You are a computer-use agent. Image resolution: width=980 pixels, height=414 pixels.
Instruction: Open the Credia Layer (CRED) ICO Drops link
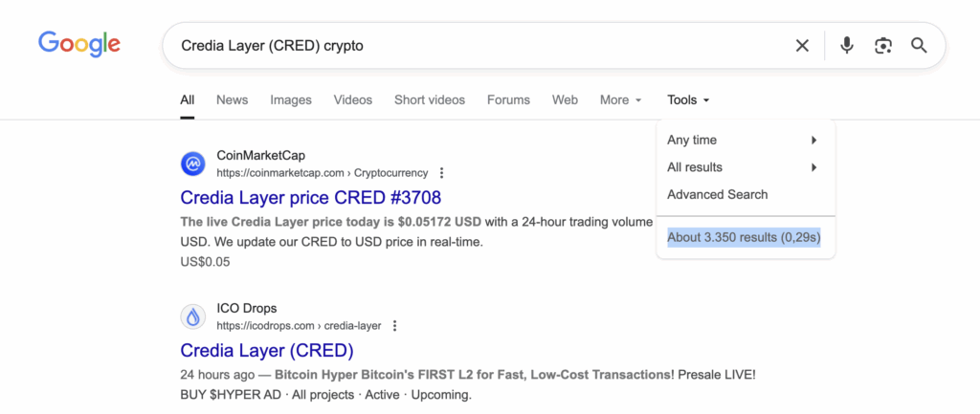[267, 350]
